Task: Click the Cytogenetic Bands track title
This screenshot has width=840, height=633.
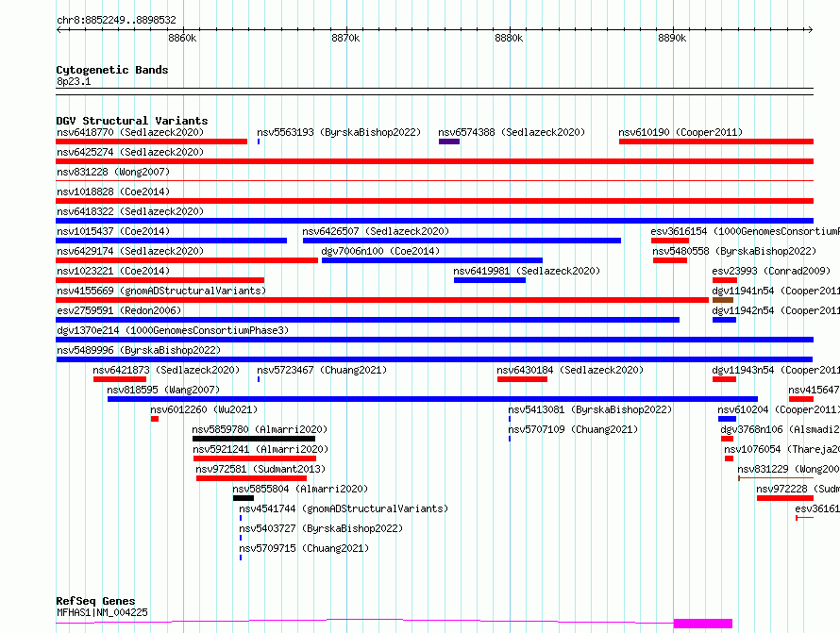Action: coord(112,70)
